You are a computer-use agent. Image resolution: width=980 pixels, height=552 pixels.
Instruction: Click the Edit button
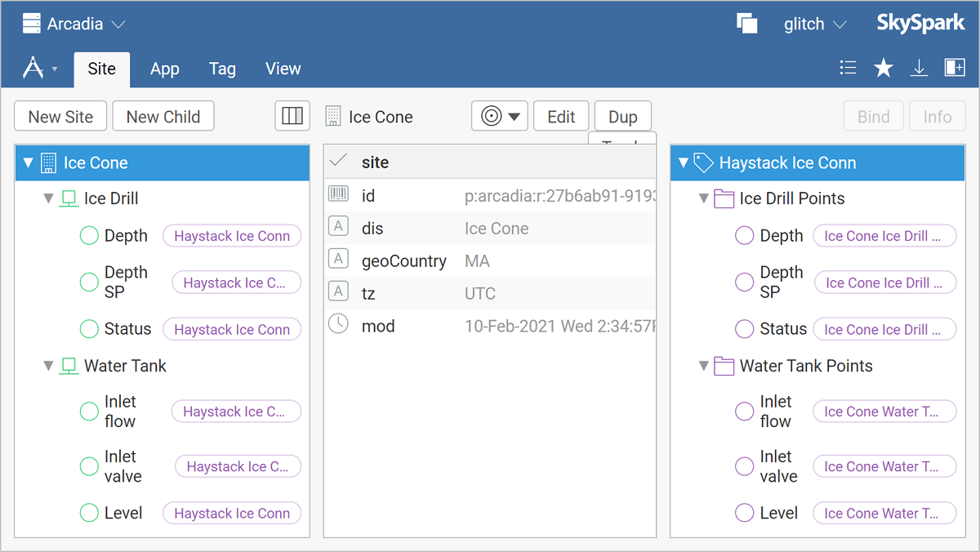click(x=561, y=117)
